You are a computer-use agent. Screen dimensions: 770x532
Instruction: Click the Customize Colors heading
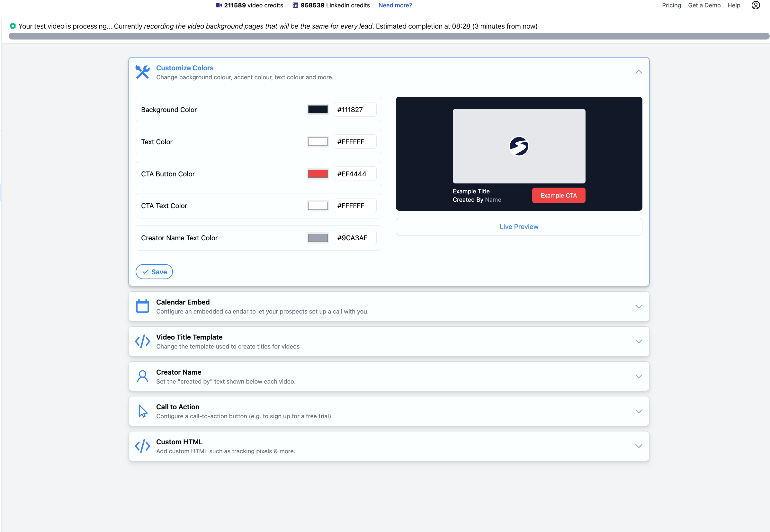pos(185,68)
